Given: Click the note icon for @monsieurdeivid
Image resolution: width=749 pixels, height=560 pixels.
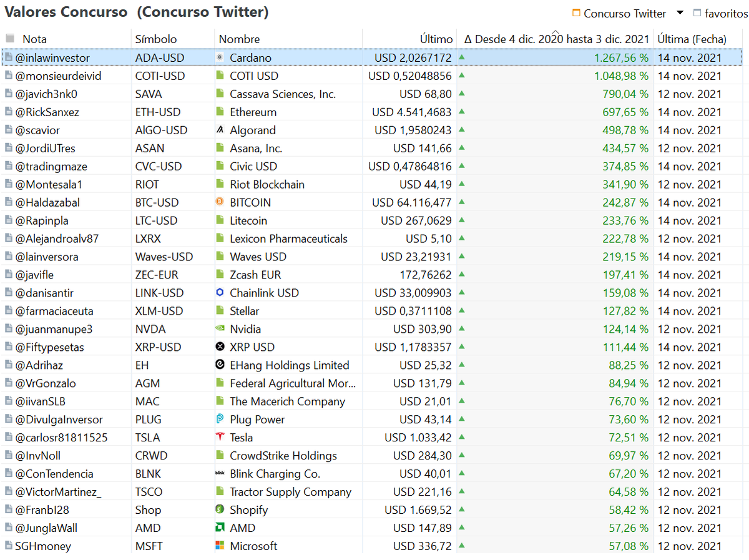Looking at the screenshot, I should 9,76.
